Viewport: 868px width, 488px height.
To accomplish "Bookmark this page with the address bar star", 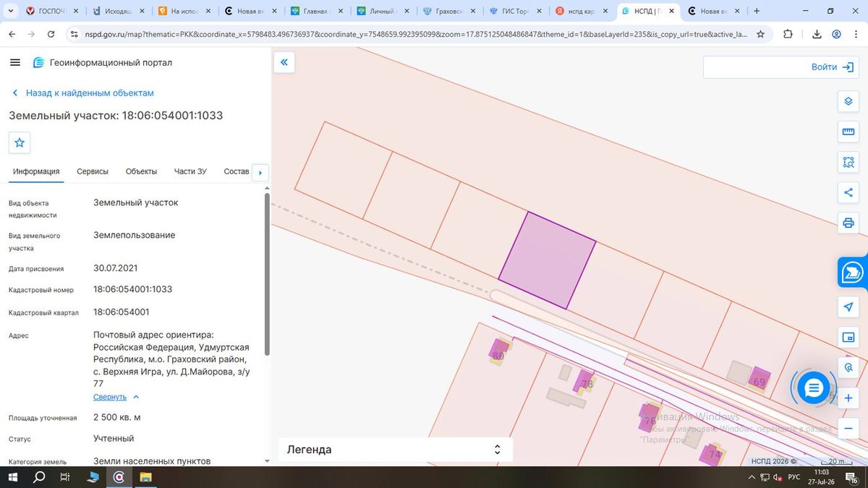I will tap(761, 34).
